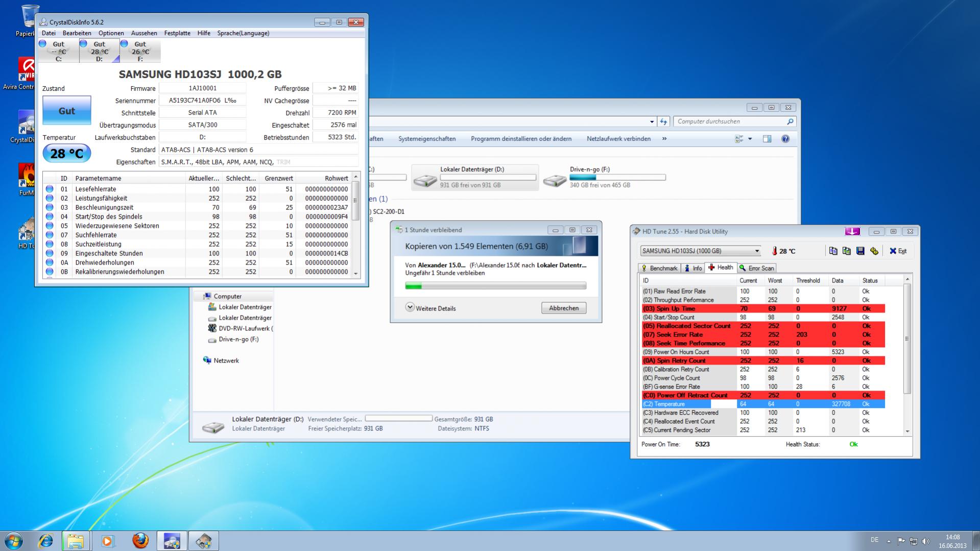Select the Temperature row in HD Tune
Image resolution: width=980 pixels, height=551 pixels.
click(x=763, y=404)
